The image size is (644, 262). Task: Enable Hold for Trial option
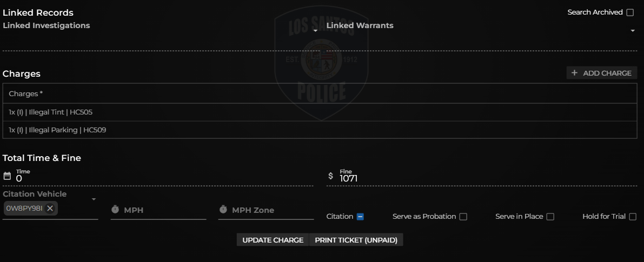633,217
